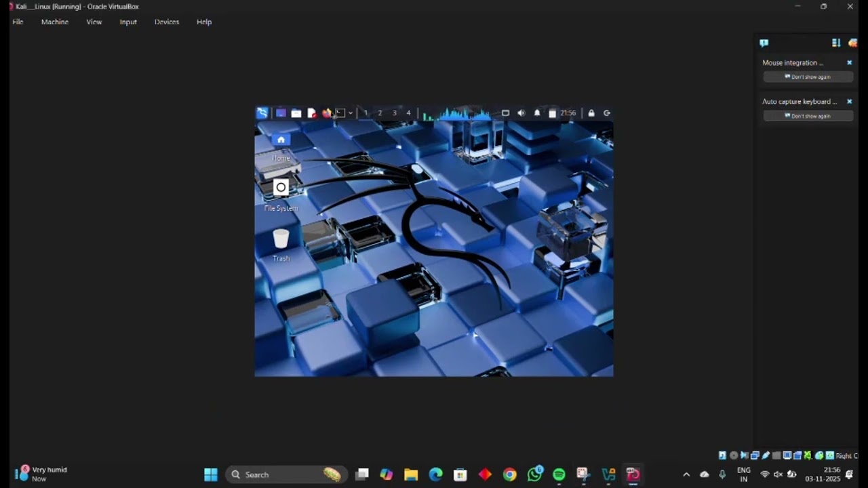Open the VirtualBox File menu

tap(18, 22)
